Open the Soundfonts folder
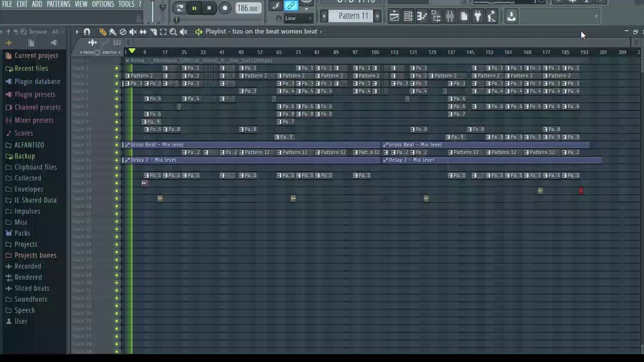The height and width of the screenshot is (362, 644). click(26, 299)
